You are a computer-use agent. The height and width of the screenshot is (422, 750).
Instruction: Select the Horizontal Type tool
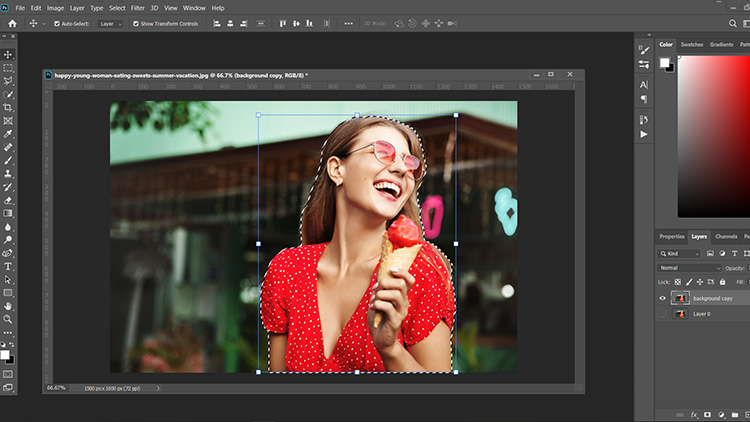click(8, 267)
